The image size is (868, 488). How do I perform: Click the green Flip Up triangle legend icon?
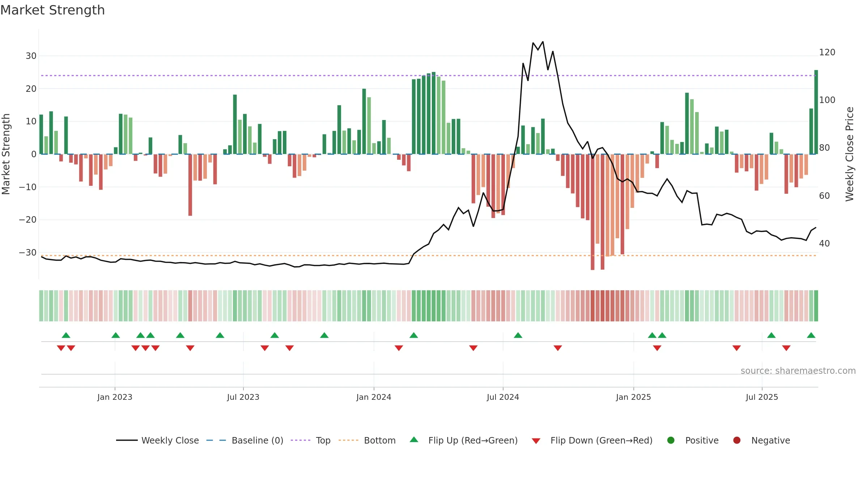[414, 440]
